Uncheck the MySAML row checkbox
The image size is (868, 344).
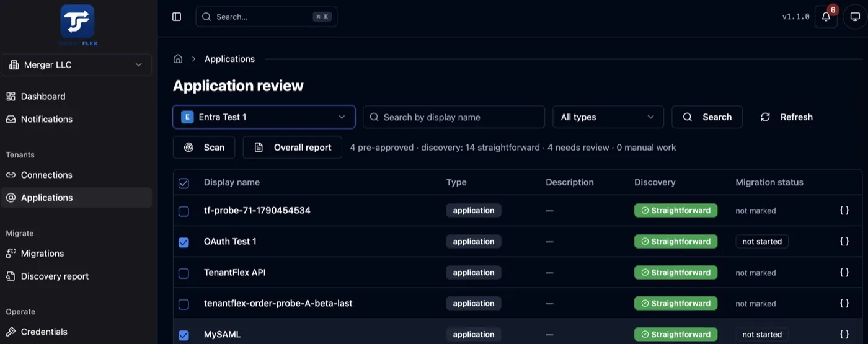coord(184,335)
